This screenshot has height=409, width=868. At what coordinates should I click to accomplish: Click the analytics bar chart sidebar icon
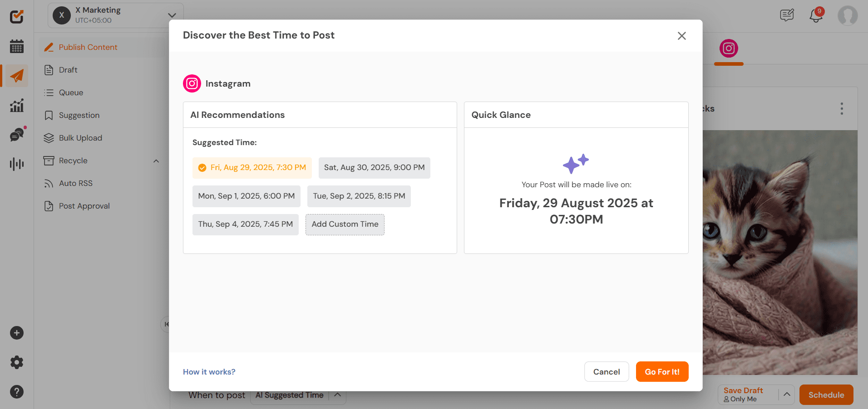(x=17, y=106)
